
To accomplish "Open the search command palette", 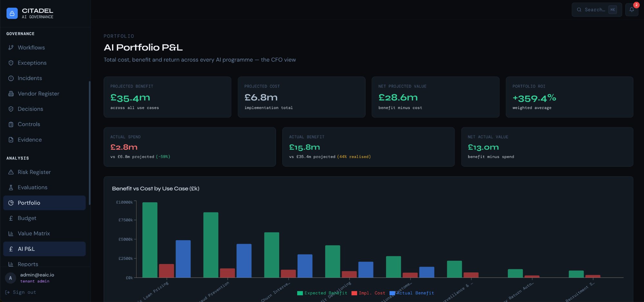I will [596, 10].
